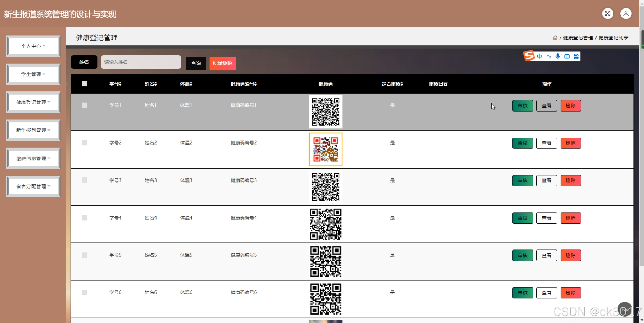This screenshot has height=323, width=644.
Task: Click 查看 button for 学号1
Action: click(547, 106)
